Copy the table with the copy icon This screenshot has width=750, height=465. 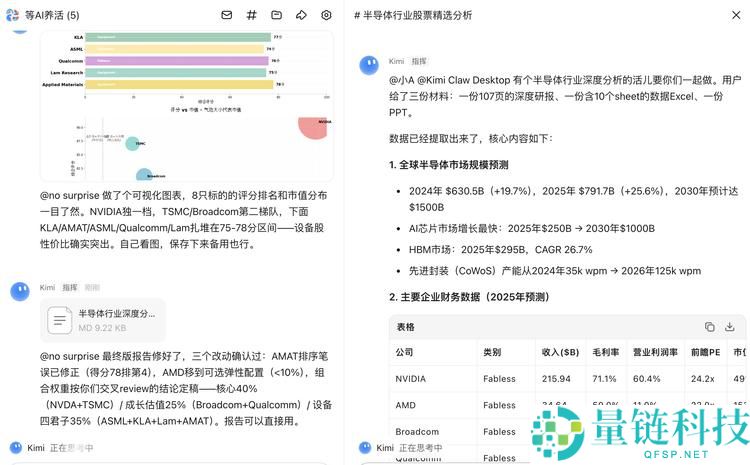709,327
